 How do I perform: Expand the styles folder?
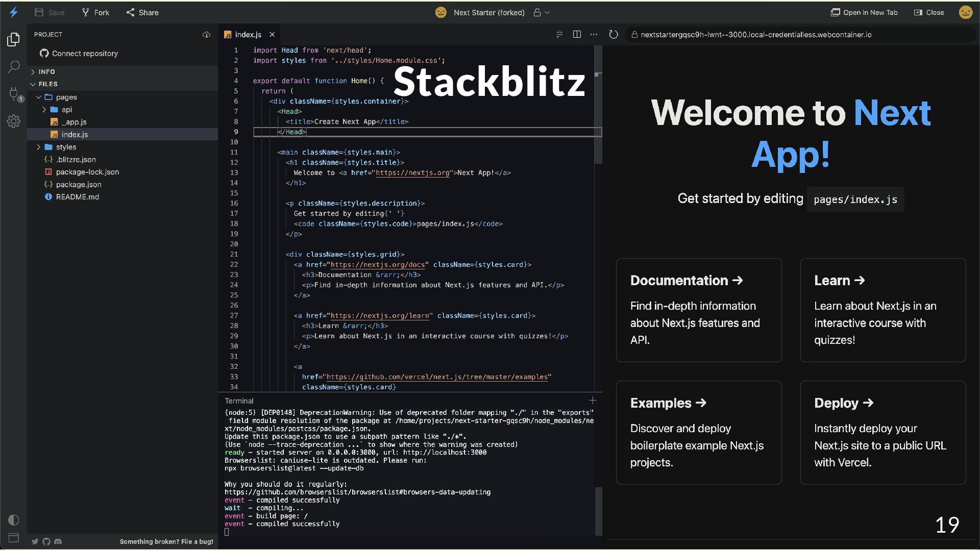pyautogui.click(x=66, y=147)
